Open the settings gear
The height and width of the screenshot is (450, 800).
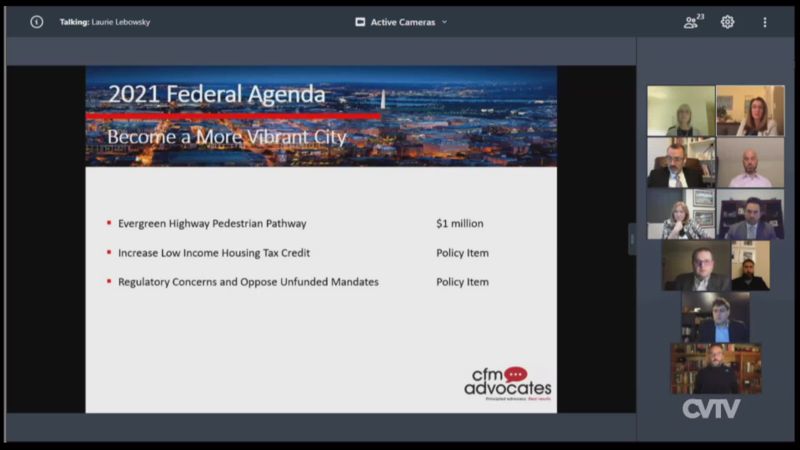(727, 21)
